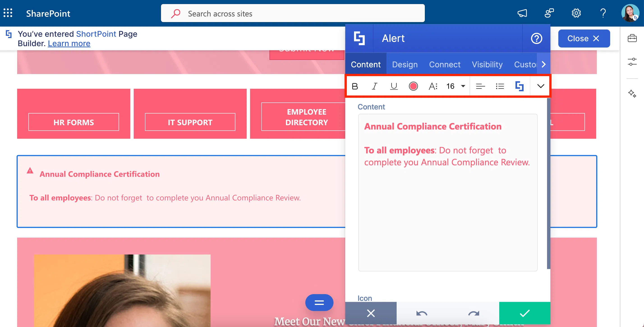Open the help question mark in header
The image size is (644, 327).
[603, 13]
